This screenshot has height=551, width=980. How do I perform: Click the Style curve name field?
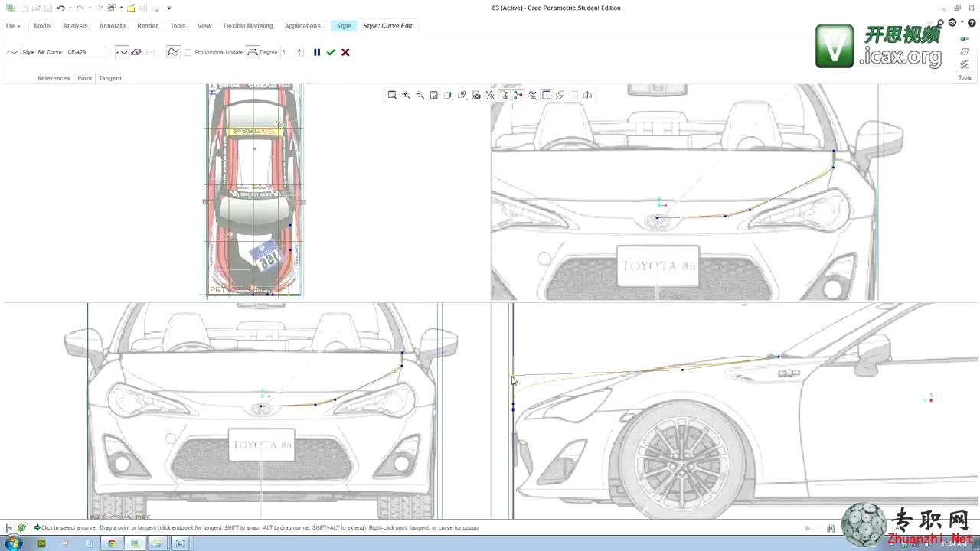click(x=63, y=52)
